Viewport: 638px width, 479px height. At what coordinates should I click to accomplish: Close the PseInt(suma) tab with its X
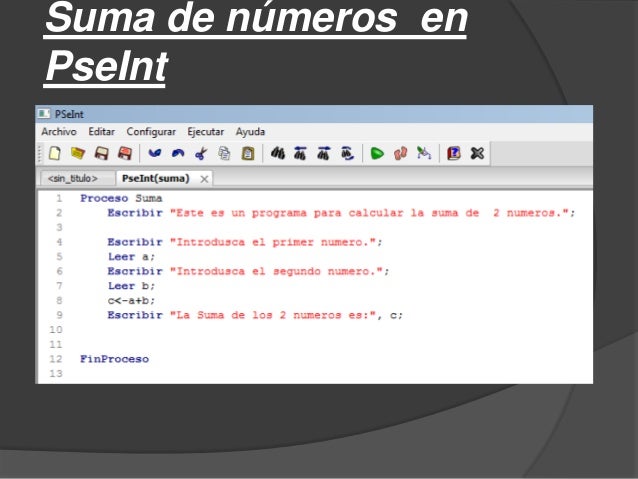point(204,179)
